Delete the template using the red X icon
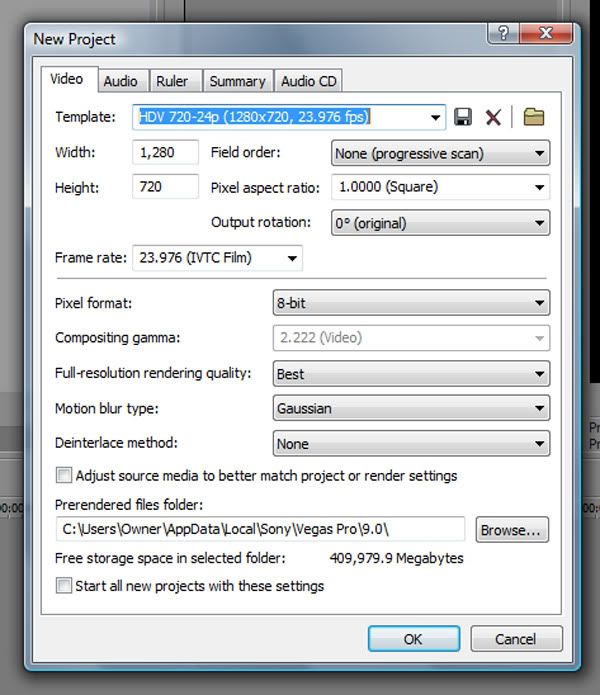This screenshot has width=600, height=695. (493, 118)
